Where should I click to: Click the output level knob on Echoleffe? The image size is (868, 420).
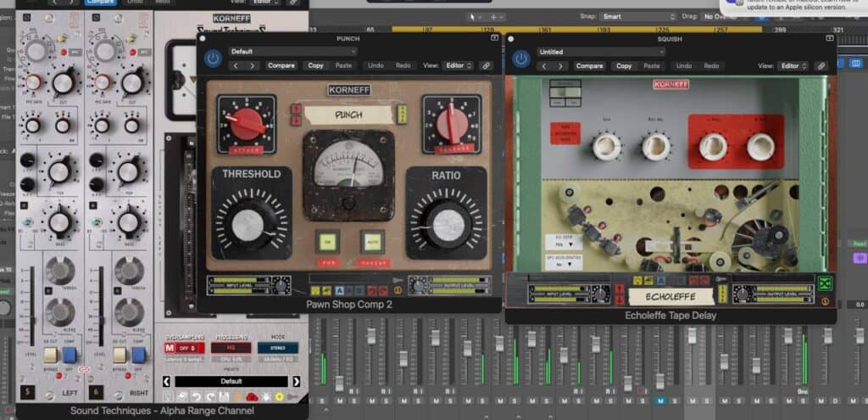click(x=741, y=294)
